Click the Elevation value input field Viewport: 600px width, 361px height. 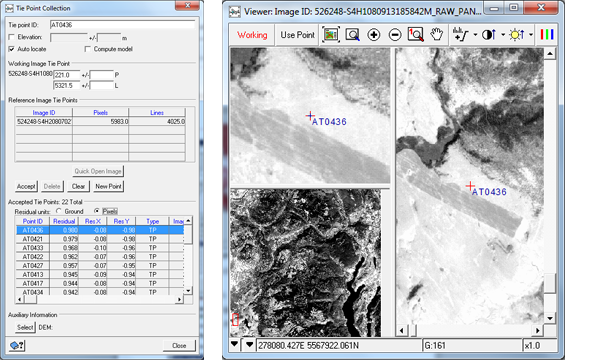coord(69,38)
